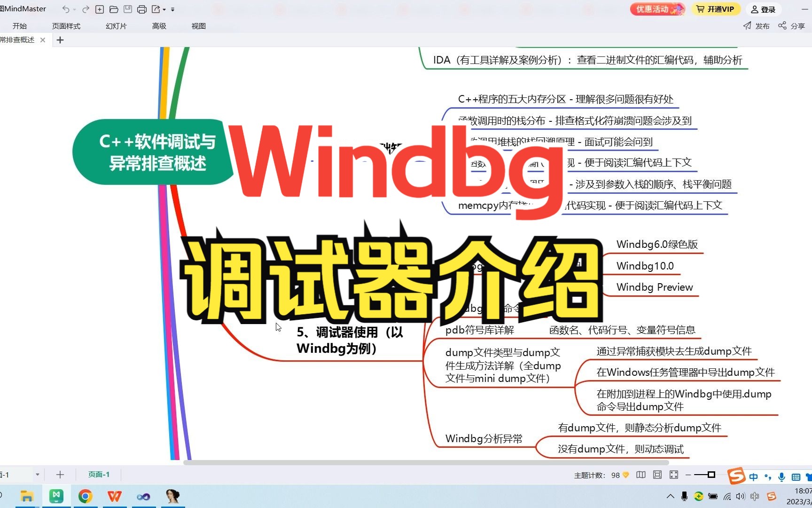Image resolution: width=812 pixels, height=508 pixels.
Task: Select the Windbg Preview topic
Action: pyautogui.click(x=655, y=287)
